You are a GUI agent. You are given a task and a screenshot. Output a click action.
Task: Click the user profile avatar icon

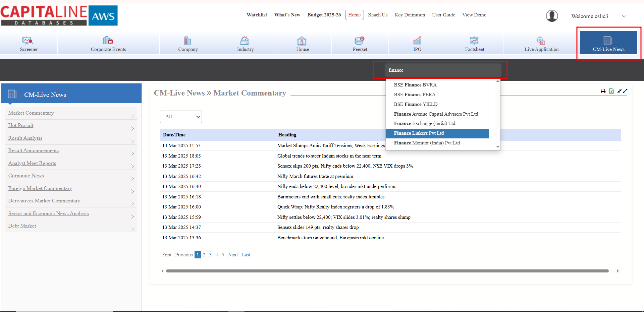pos(552,16)
